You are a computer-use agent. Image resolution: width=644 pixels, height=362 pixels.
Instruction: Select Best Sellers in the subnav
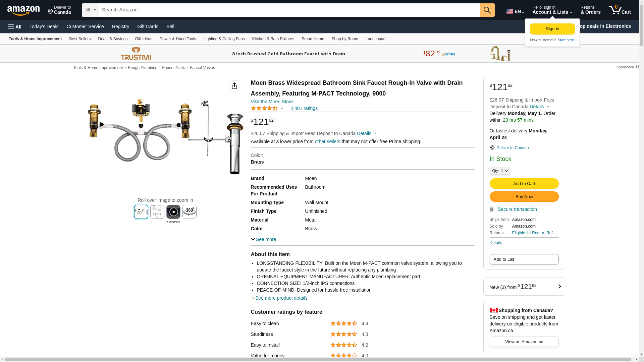tap(80, 39)
